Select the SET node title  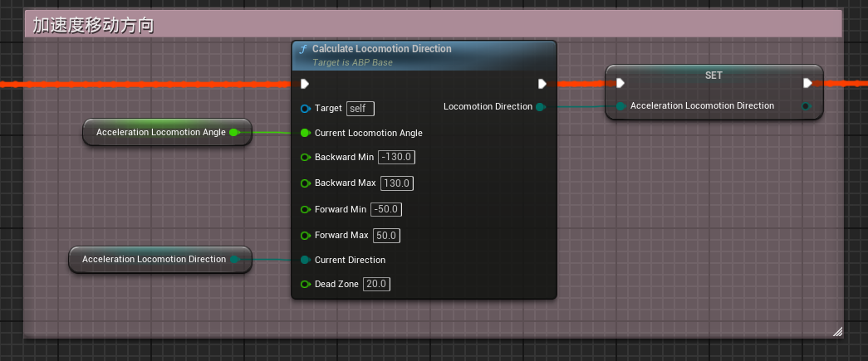pos(714,76)
